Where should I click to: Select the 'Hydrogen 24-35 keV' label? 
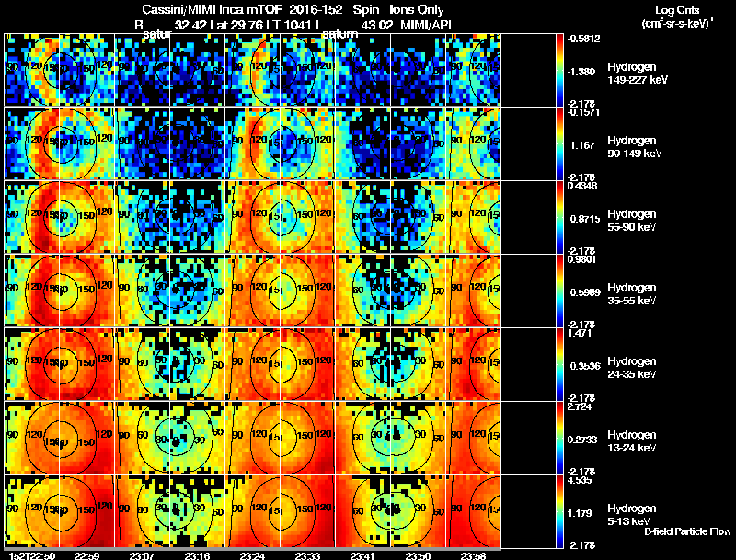click(632, 368)
